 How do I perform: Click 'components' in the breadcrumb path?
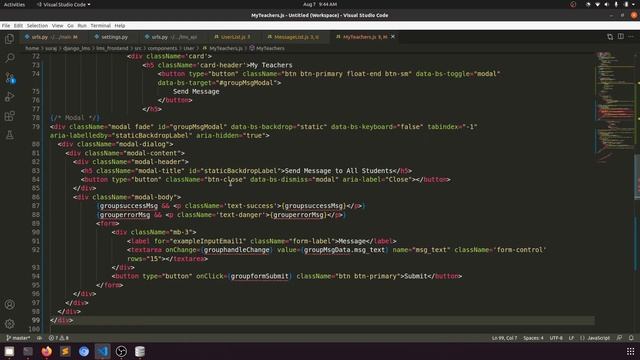coord(162,48)
